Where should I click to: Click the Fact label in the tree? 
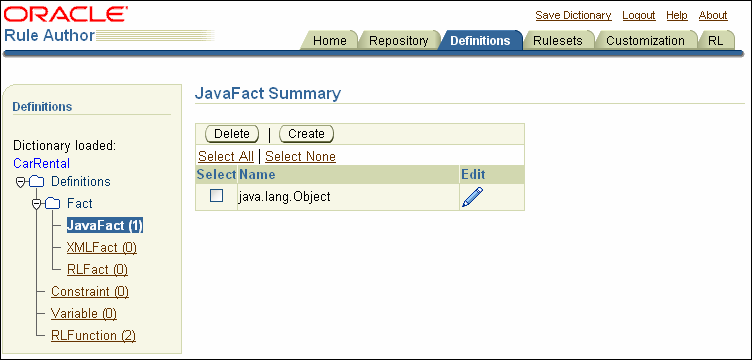pyautogui.click(x=80, y=204)
